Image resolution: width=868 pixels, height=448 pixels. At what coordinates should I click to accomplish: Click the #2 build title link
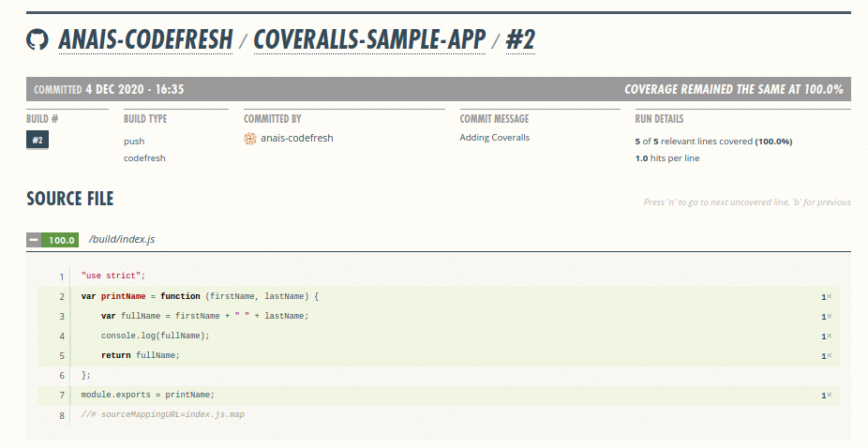point(520,40)
